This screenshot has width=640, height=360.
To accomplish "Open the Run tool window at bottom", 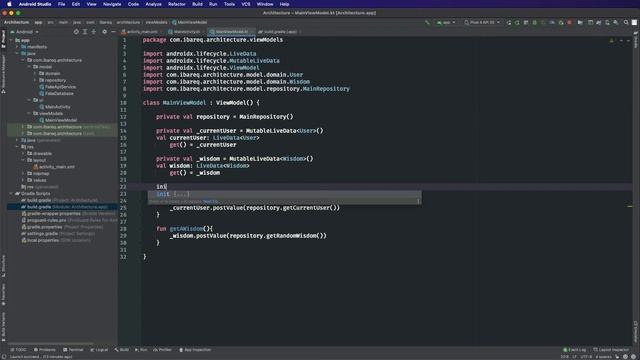I will [141, 350].
